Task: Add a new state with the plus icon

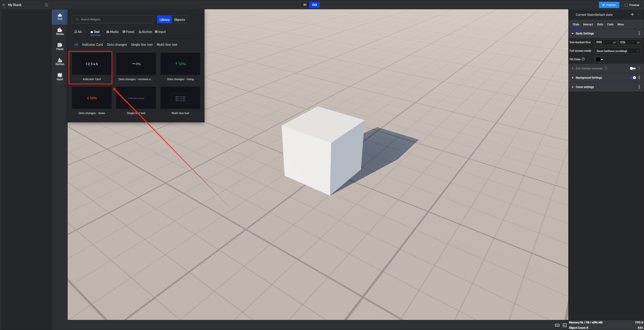Action: tap(632, 15)
